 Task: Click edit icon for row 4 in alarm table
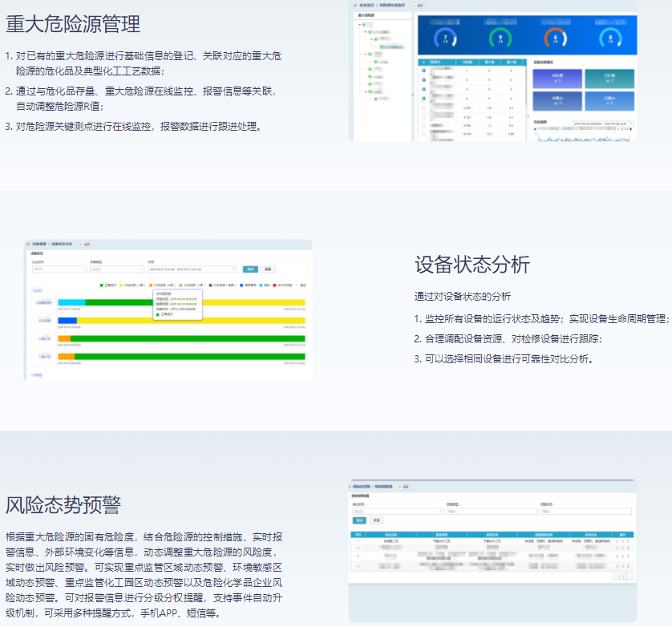[x=617, y=566]
